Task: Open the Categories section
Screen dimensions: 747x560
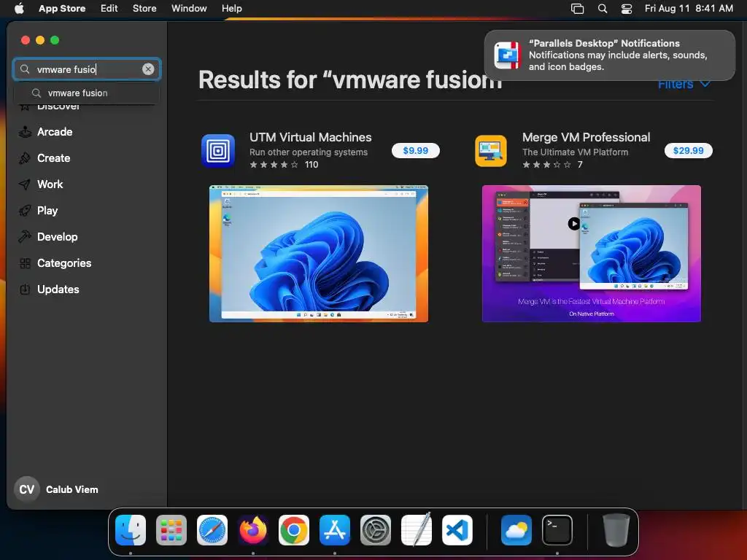Action: 64,262
